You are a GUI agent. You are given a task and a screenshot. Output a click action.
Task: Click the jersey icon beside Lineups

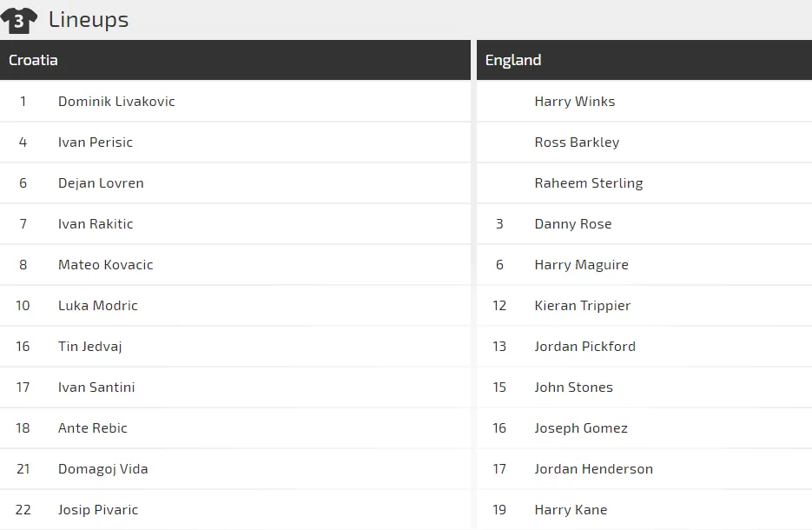pos(19,19)
